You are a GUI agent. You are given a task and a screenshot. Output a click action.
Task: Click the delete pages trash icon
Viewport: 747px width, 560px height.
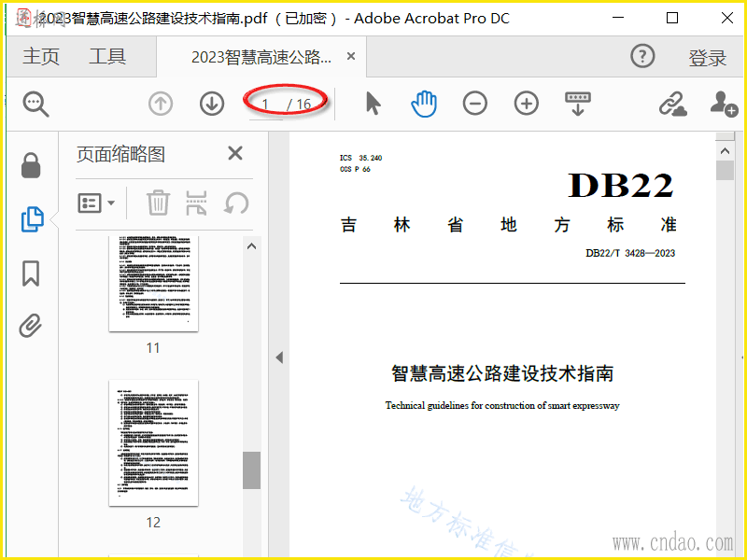(158, 203)
